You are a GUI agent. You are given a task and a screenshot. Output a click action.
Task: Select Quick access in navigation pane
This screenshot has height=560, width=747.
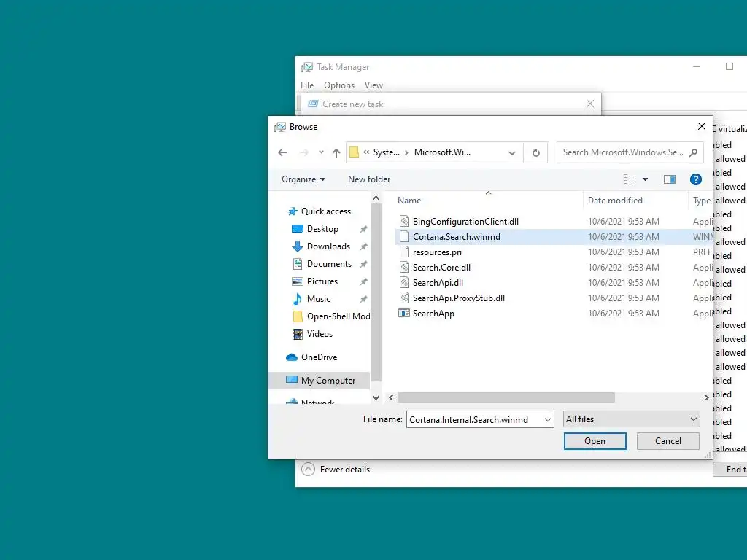326,211
